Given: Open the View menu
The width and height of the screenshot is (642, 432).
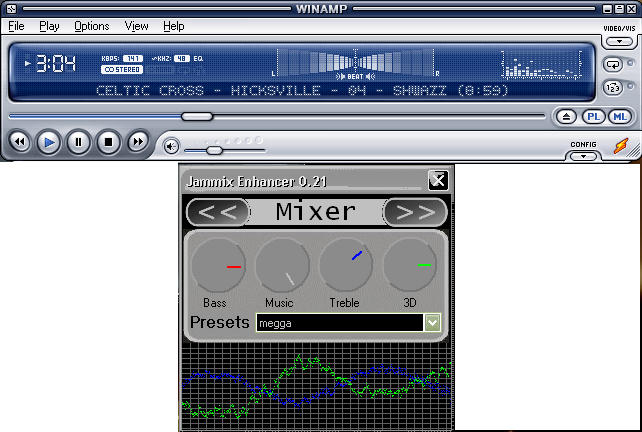Looking at the screenshot, I should [136, 26].
